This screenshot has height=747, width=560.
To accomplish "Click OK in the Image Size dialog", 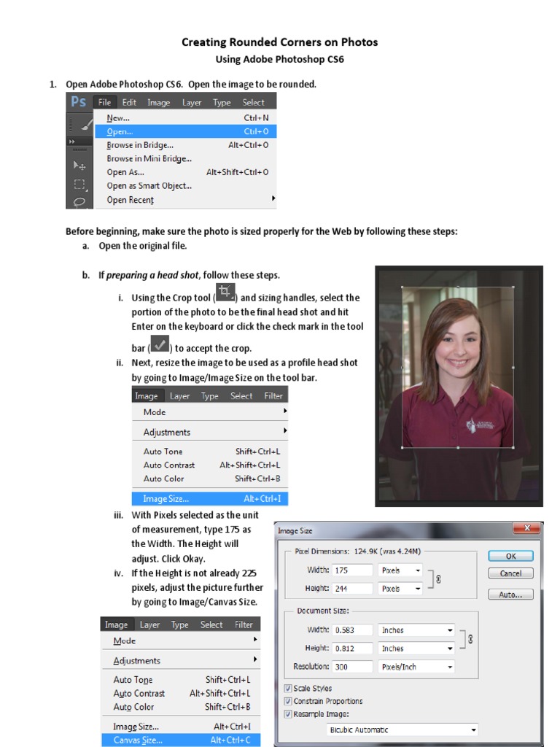I will (511, 556).
